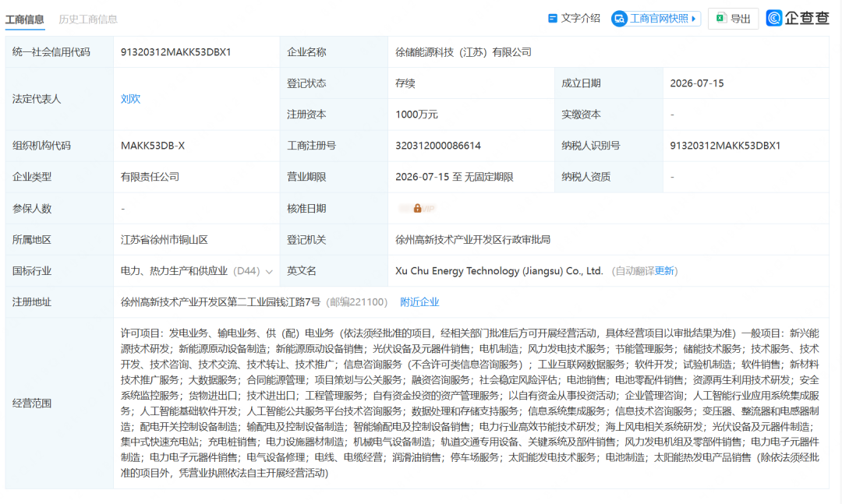Click 更新 link beside English name
Viewport: 842px width, 504px height.
663,271
